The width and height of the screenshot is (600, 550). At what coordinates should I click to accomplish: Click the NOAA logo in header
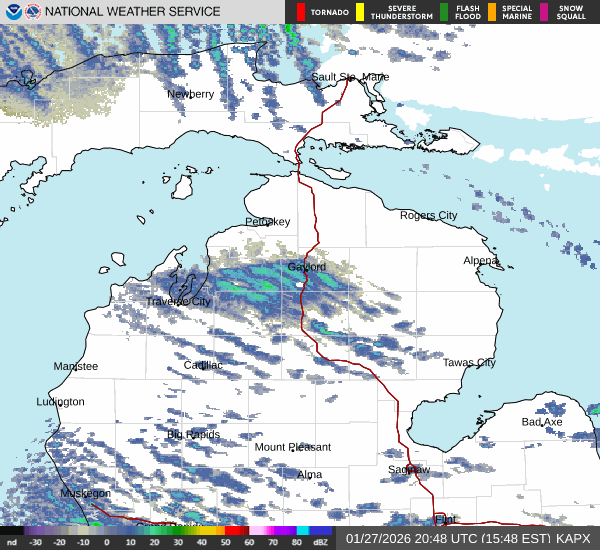(x=12, y=12)
